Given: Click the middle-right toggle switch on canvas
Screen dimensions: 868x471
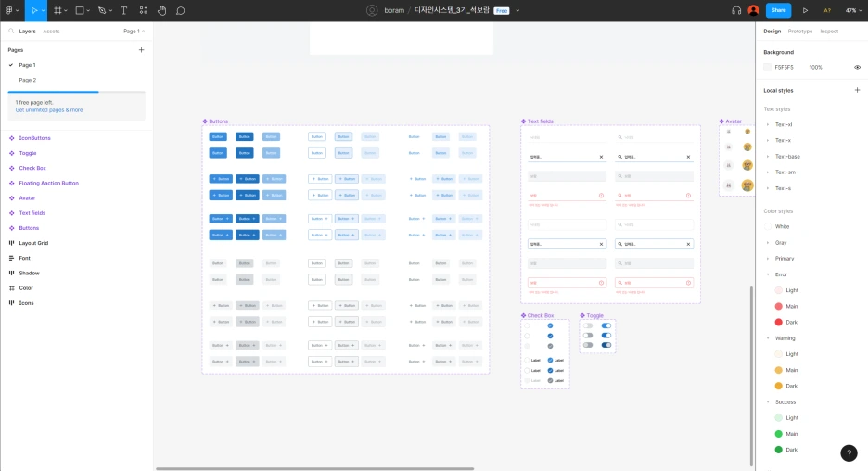Looking at the screenshot, I should pos(606,336).
